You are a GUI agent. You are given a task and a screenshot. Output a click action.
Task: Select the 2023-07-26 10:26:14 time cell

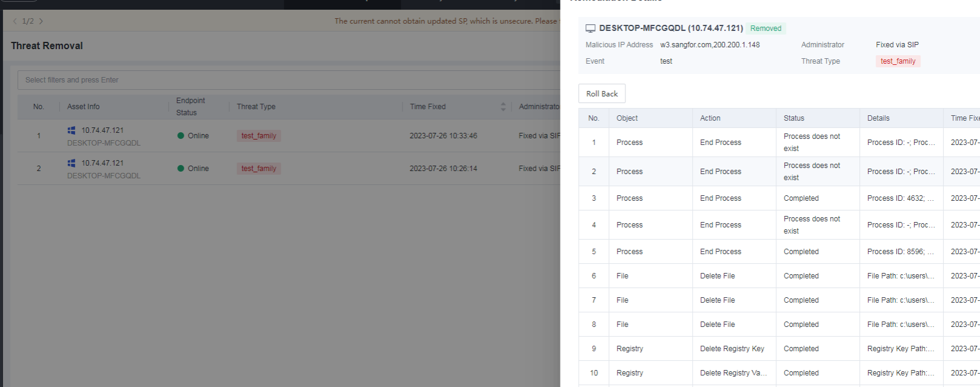point(443,169)
